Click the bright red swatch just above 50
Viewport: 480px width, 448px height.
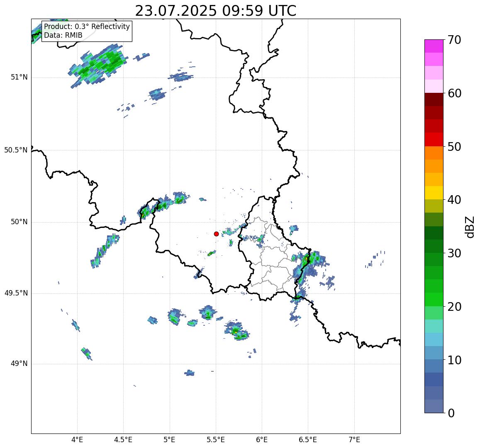click(434, 139)
